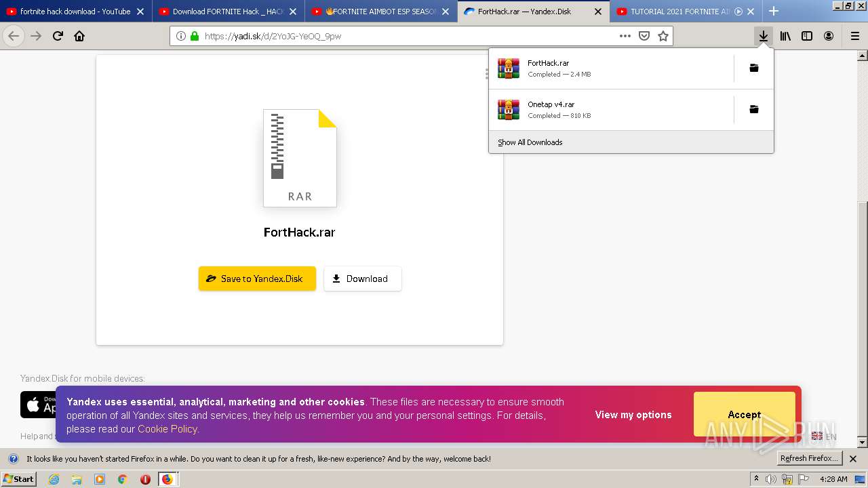
Task: Open Windows Explorer folder in taskbar
Action: tap(77, 479)
